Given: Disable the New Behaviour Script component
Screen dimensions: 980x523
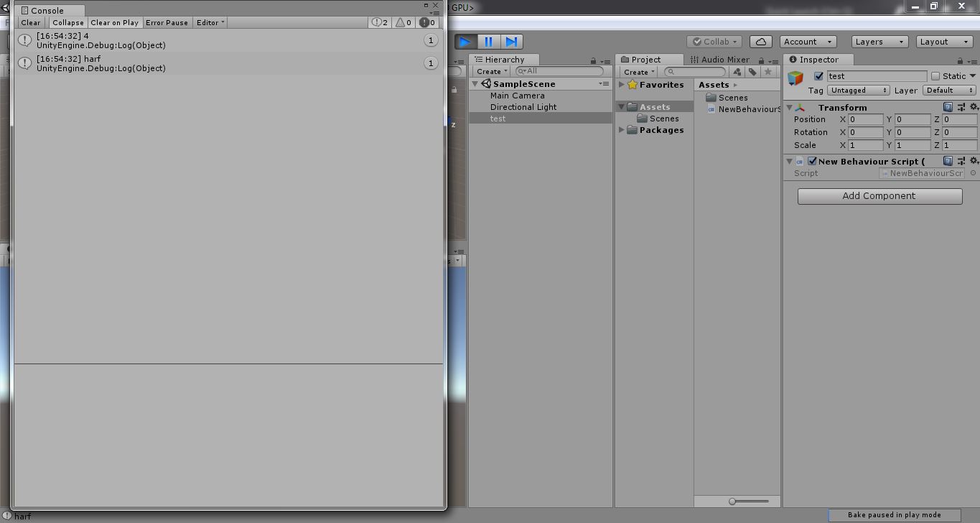Looking at the screenshot, I should pos(812,161).
